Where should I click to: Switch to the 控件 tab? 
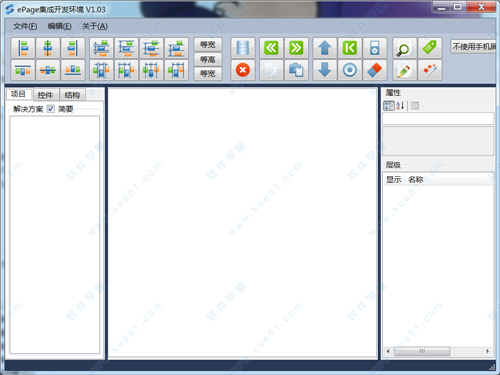click(x=45, y=95)
